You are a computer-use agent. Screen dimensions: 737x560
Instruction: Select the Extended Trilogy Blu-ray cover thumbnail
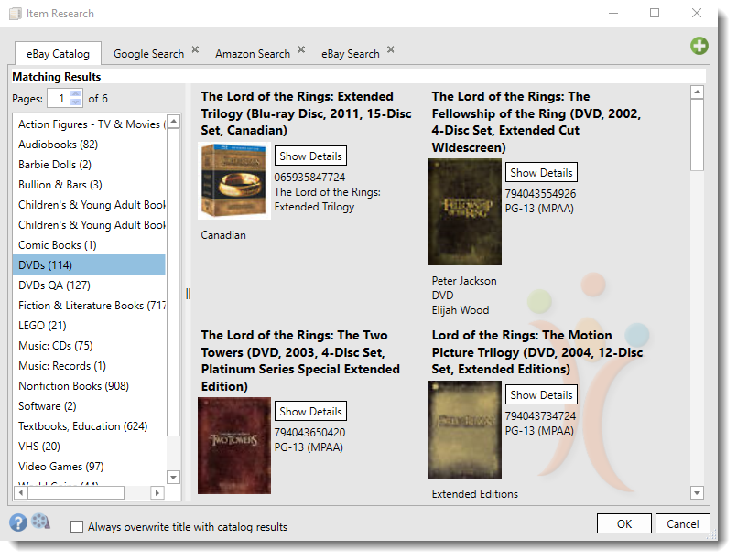point(234,181)
